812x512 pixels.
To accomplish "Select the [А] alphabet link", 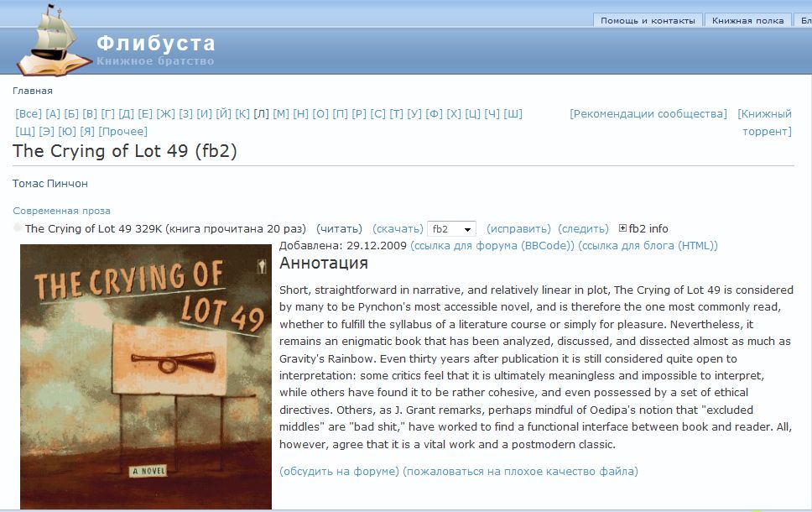I will pyautogui.click(x=53, y=113).
